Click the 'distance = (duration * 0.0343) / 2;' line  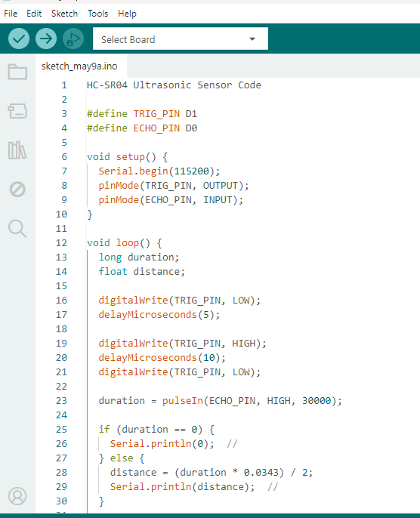pos(212,473)
